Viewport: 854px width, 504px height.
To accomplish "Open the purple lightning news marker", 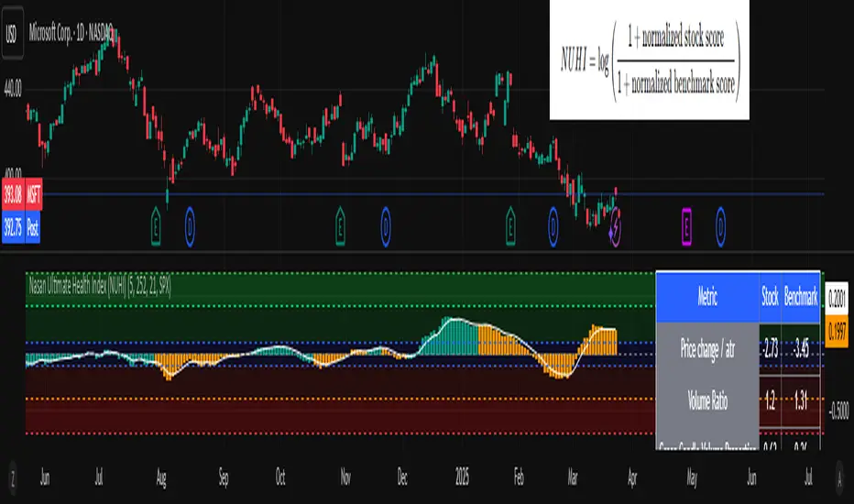I will 615,227.
